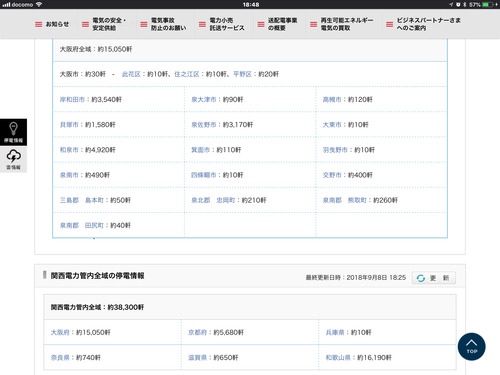Screen dimensions: 500x375
Task: Open the 平野区 outage link
Action: click(x=242, y=74)
